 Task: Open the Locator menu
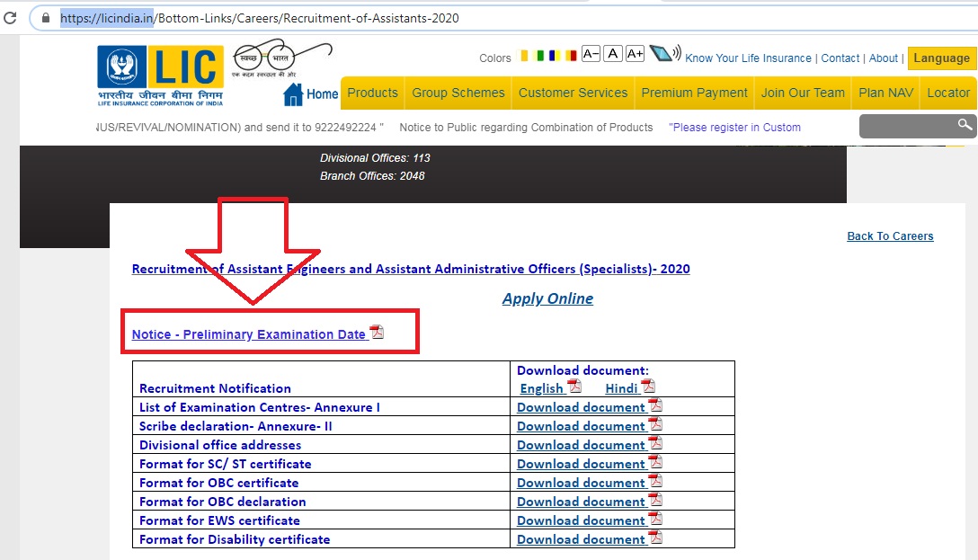(948, 93)
